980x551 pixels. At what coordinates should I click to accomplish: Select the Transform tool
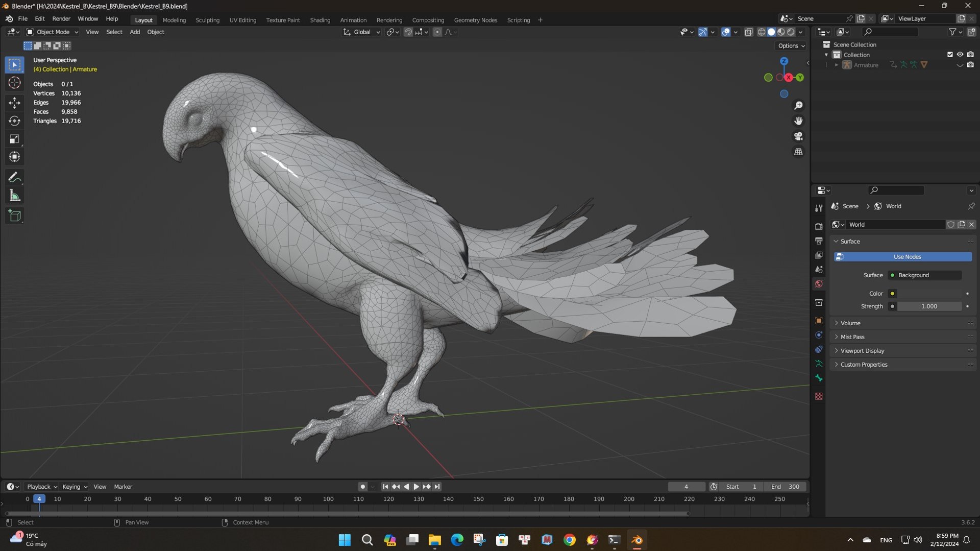(14, 157)
